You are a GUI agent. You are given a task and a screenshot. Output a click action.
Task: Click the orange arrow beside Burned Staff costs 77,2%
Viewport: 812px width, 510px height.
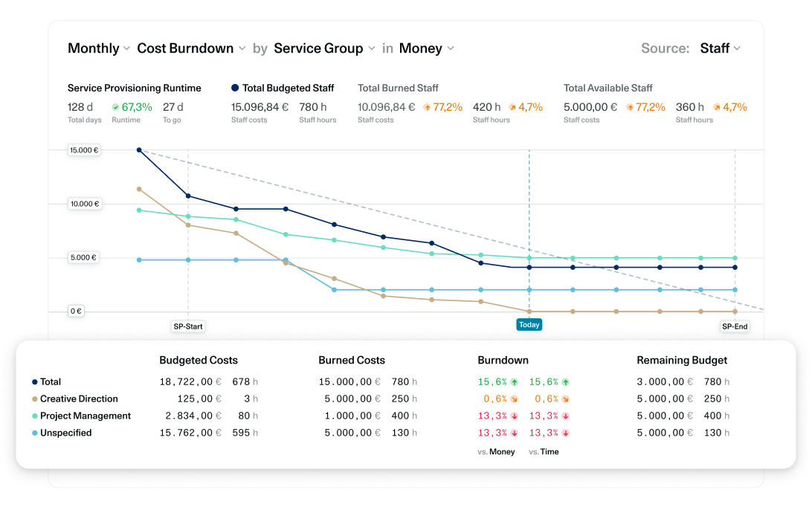pos(428,107)
